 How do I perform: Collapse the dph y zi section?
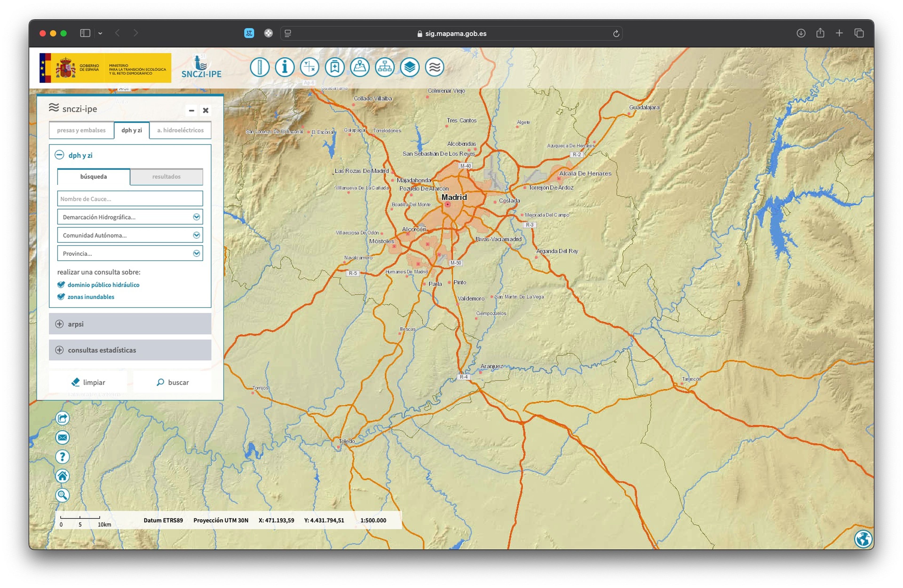[x=59, y=155]
